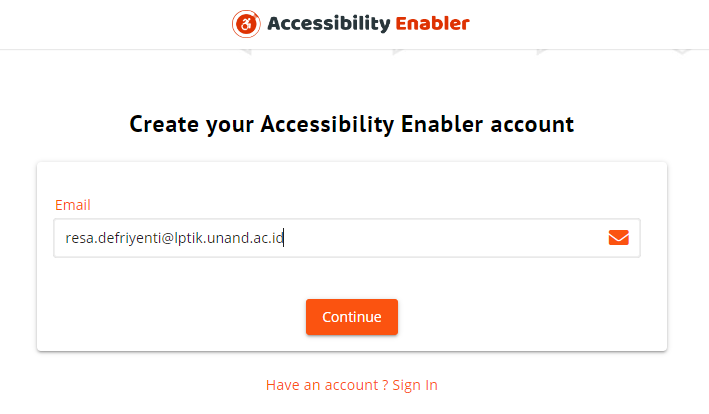Open the 'Have an account ? Sign In' link
Screen dimensions: 709x414
(x=352, y=385)
